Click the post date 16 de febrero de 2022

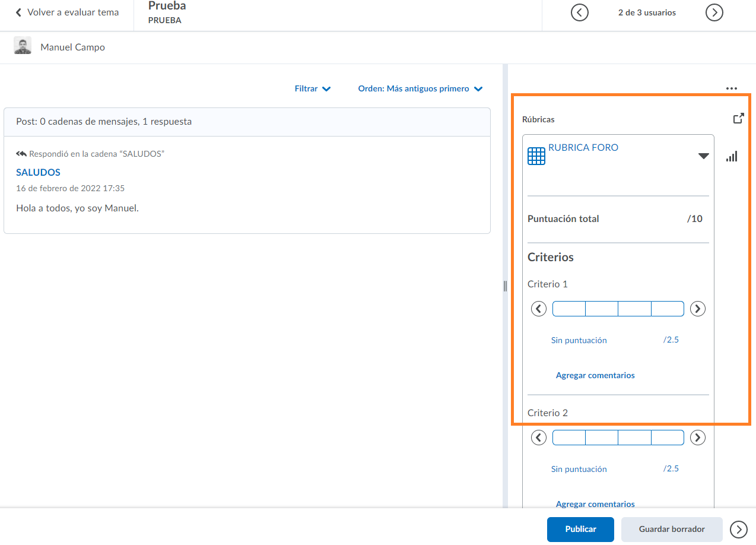coord(70,188)
